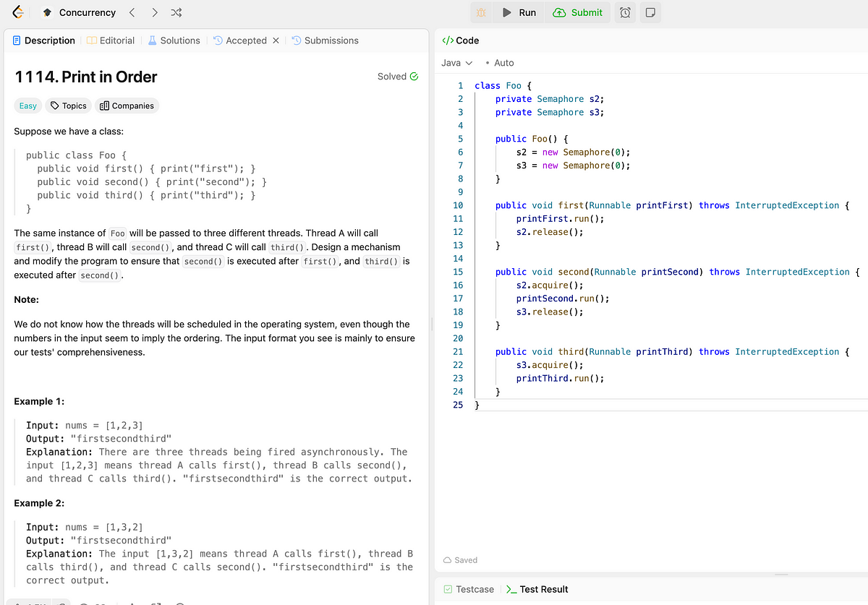
Task: Pick a random problem with shuffle icon
Action: tap(176, 12)
